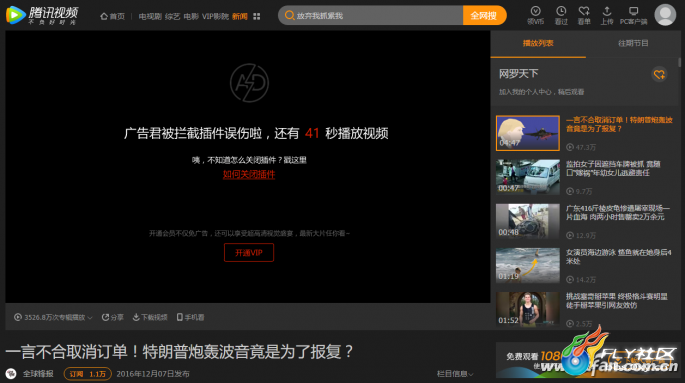Switch to the 往期节目 tab
Viewport: 685px width, 383px height.
(x=633, y=43)
